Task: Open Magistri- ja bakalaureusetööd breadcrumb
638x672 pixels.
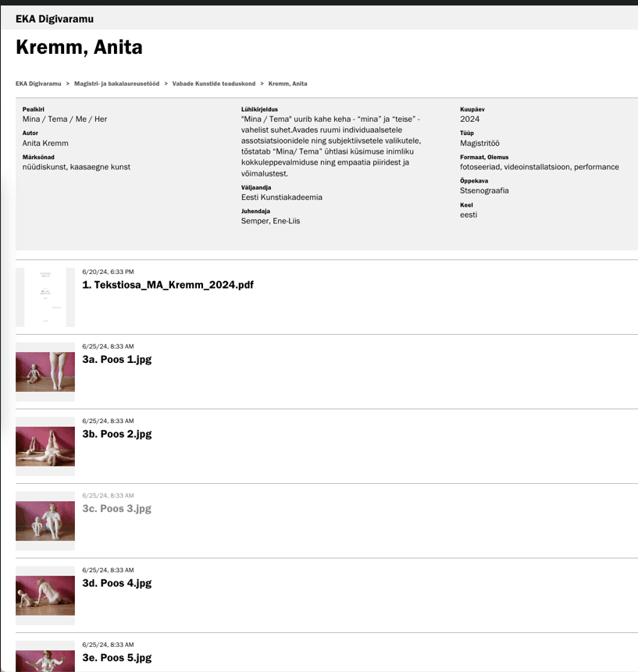Action: (x=116, y=84)
